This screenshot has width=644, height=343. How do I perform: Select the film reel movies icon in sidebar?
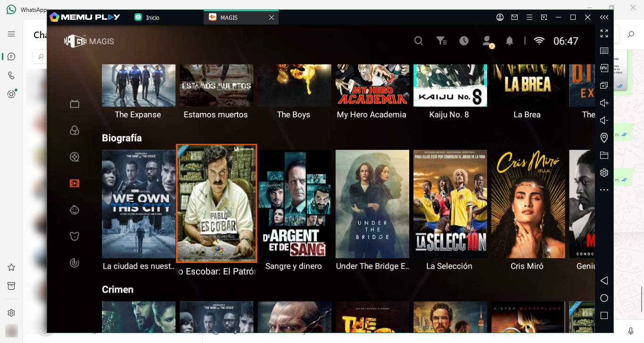74,157
